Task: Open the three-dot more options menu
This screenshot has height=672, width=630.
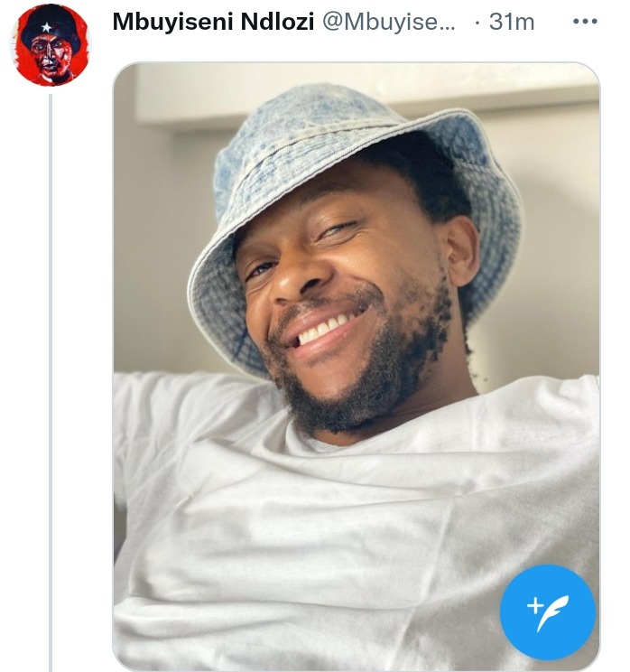Action: tap(585, 22)
